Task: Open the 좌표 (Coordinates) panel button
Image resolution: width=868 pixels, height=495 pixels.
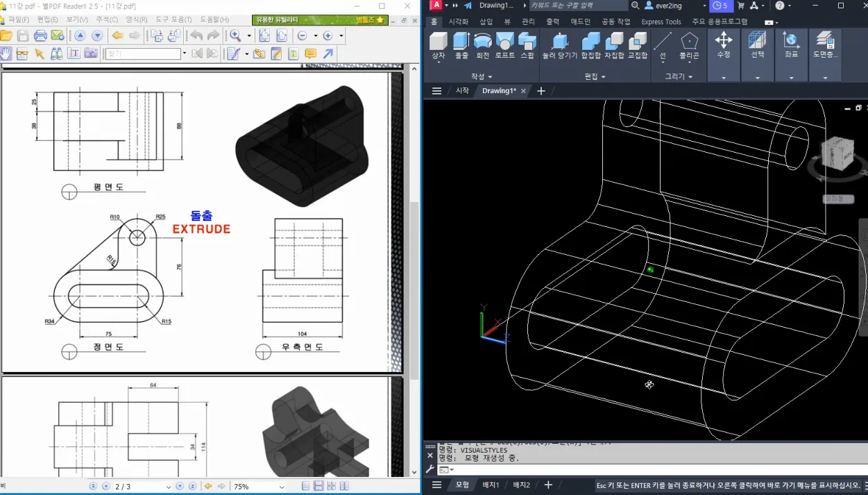Action: (791, 54)
